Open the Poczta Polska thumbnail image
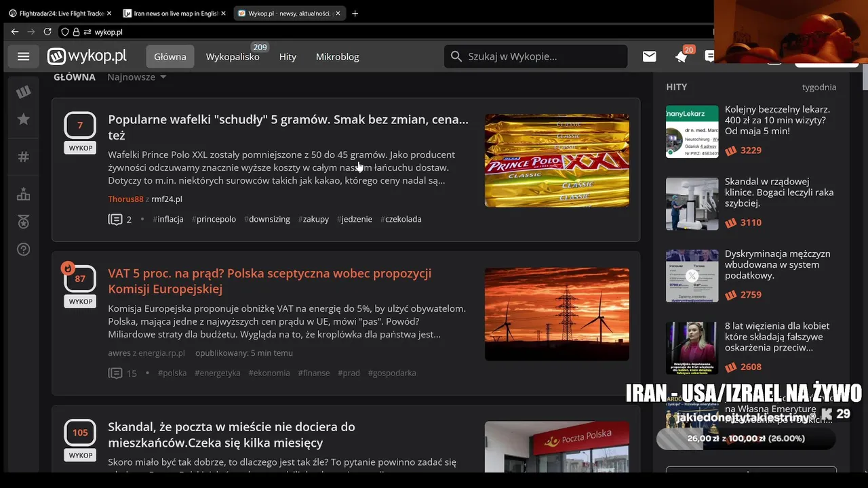Image resolution: width=868 pixels, height=488 pixels. click(x=557, y=447)
